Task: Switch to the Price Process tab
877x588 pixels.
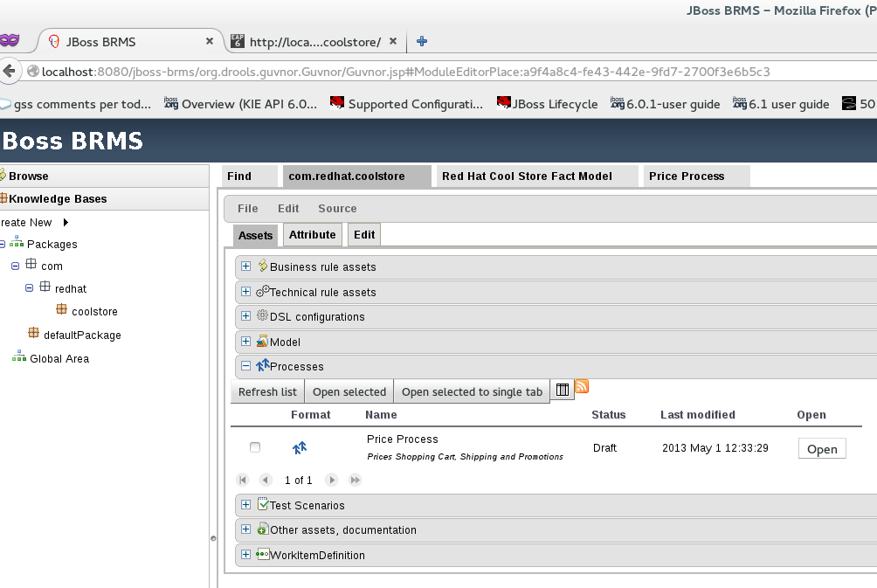Action: click(x=697, y=176)
